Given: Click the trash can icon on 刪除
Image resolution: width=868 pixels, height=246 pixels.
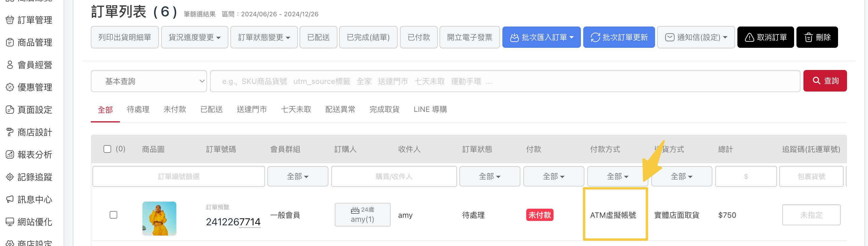Looking at the screenshot, I should coord(808,38).
